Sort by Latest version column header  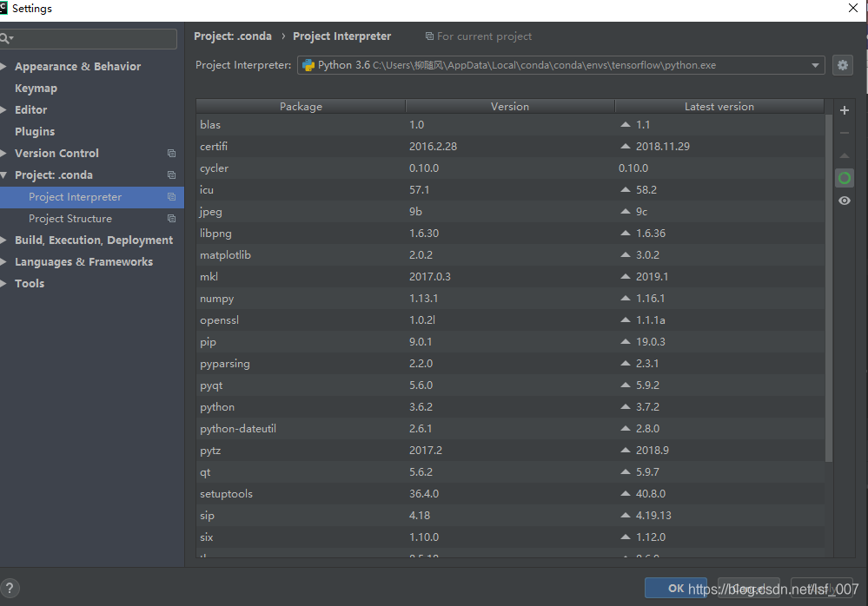point(719,106)
